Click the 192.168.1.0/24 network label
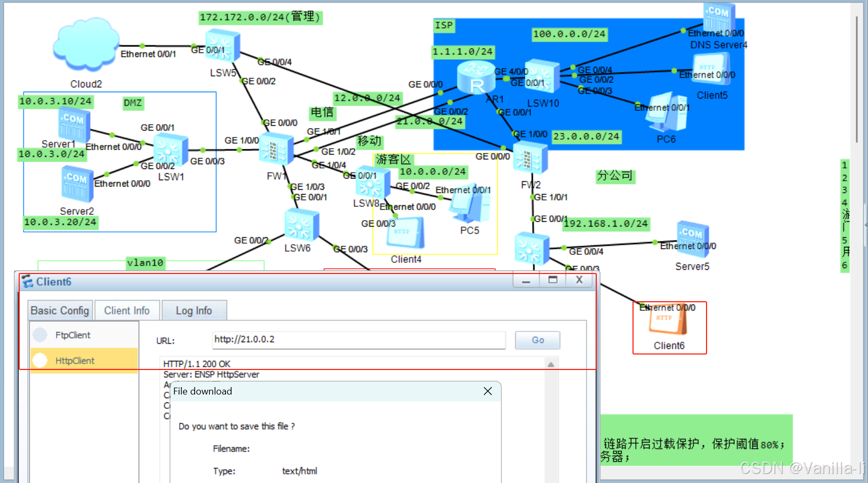This screenshot has width=868, height=483. [x=606, y=224]
